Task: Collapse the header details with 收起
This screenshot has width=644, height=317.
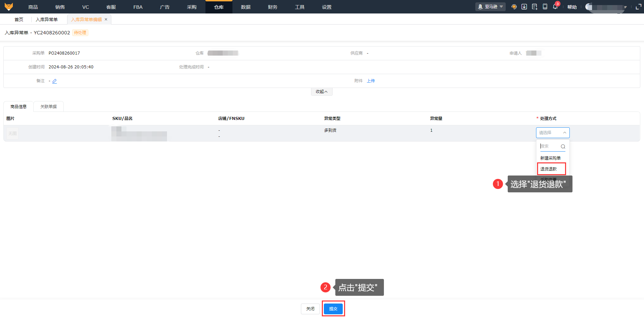Action: point(321,92)
